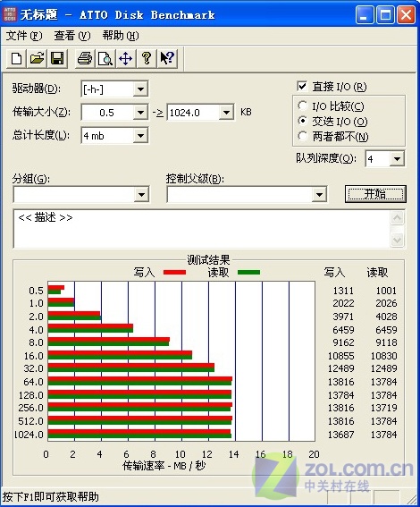Click the 按下F1即可获取帮助 status bar text
This screenshot has width=420, height=507.
[x=50, y=496]
